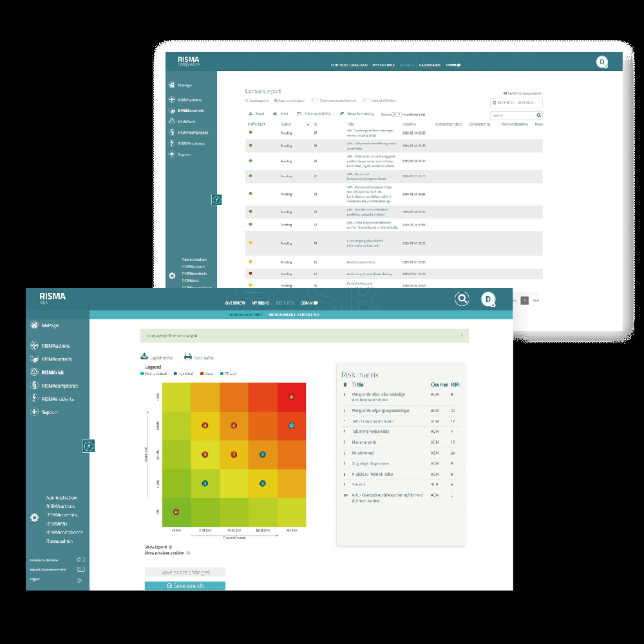Image resolution: width=644 pixels, height=644 pixels.
Task: Click Support plus icon in the compliance window sidebar
Action: pos(172,154)
